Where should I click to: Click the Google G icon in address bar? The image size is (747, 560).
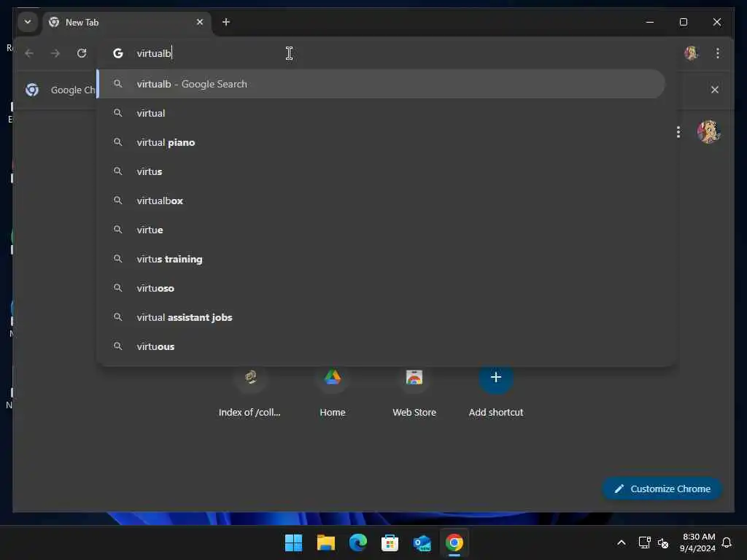[117, 53]
